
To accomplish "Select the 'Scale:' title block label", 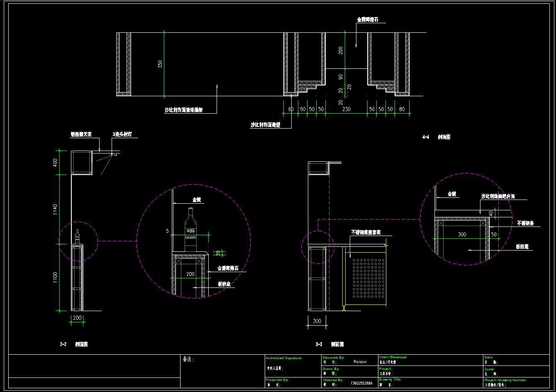I will 489,369.
